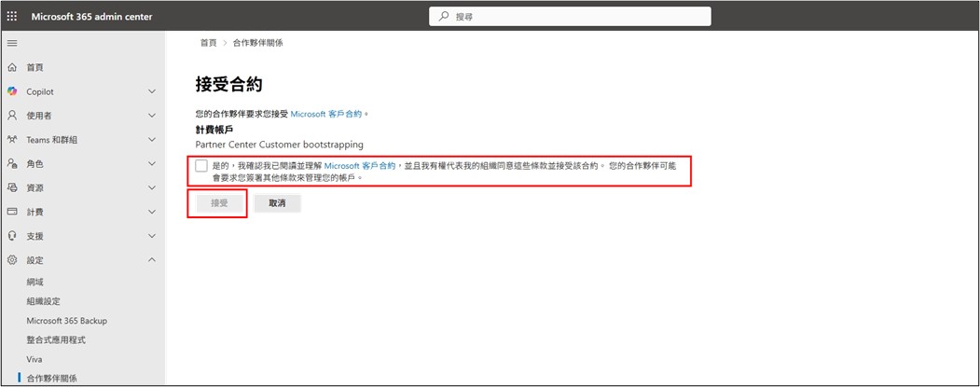Collapse the 設定 section chevron

[x=152, y=260]
